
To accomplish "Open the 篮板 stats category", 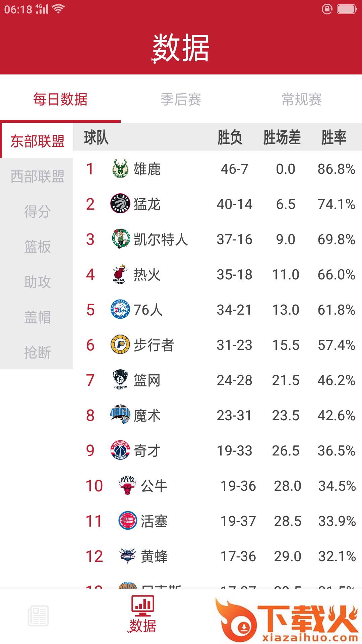I will pos(37,247).
